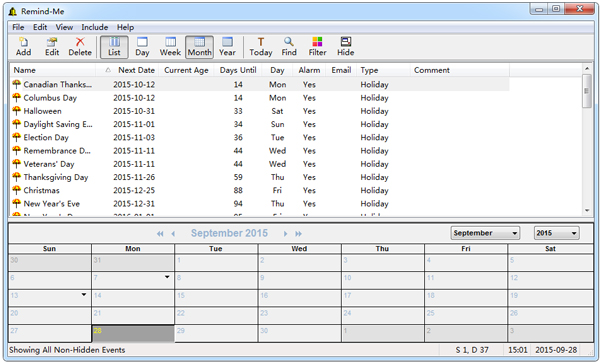Click the Edit event toolbar icon
Screen dimensions: 600x363
52,47
